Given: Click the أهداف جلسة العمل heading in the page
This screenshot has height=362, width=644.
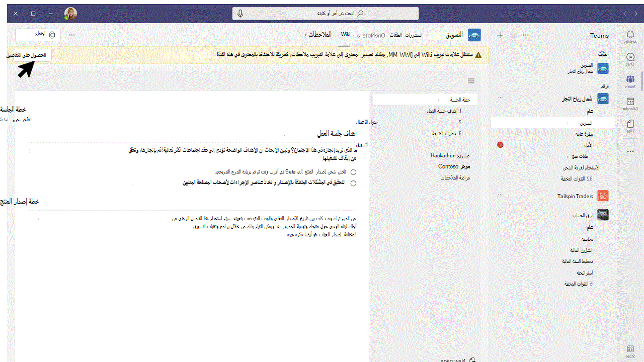Looking at the screenshot, I should [x=337, y=134].
